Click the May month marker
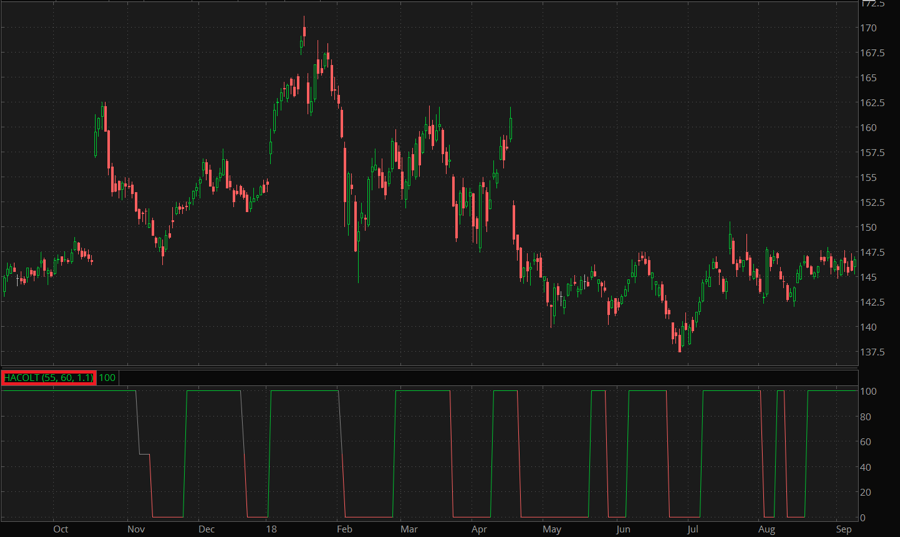 pos(551,528)
